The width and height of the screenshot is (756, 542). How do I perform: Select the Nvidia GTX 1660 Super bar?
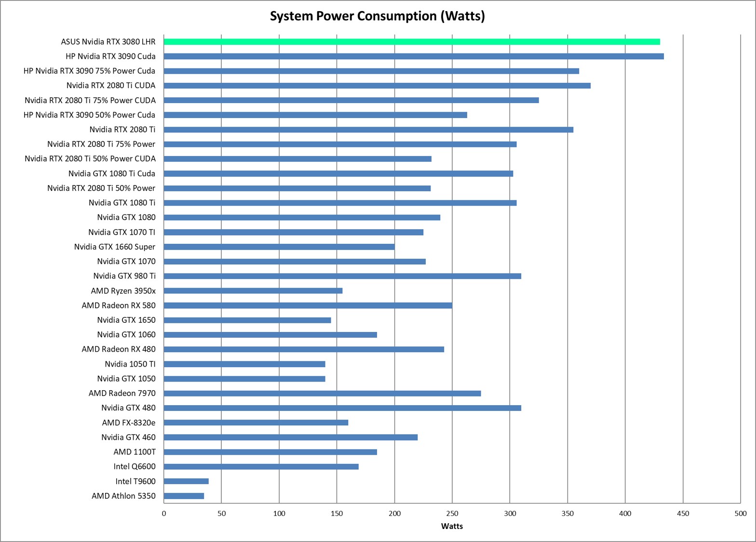[279, 247]
